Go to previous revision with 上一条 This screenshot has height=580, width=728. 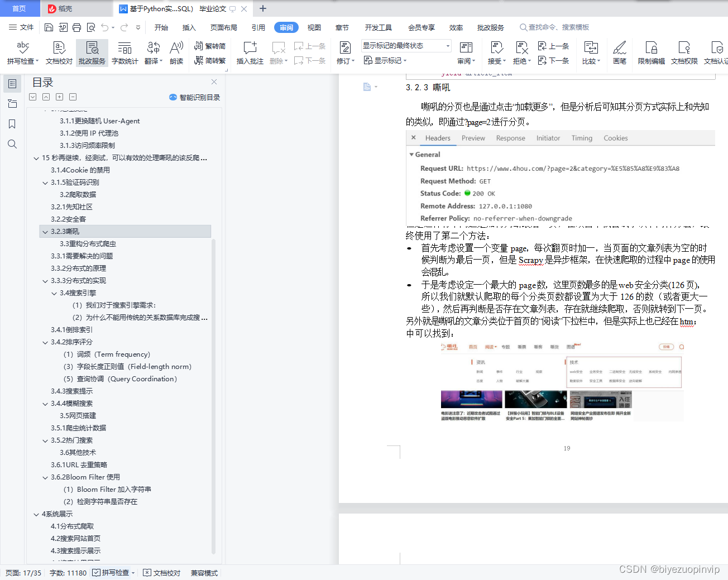pos(553,46)
